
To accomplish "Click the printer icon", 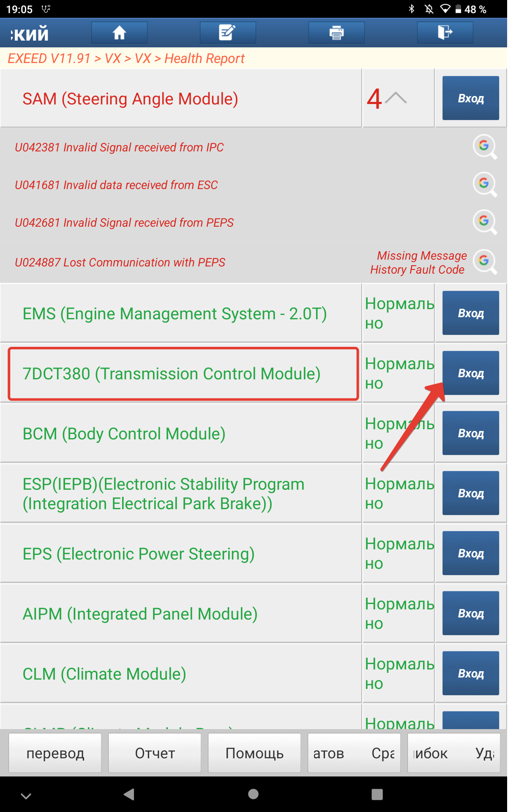I will (x=336, y=33).
